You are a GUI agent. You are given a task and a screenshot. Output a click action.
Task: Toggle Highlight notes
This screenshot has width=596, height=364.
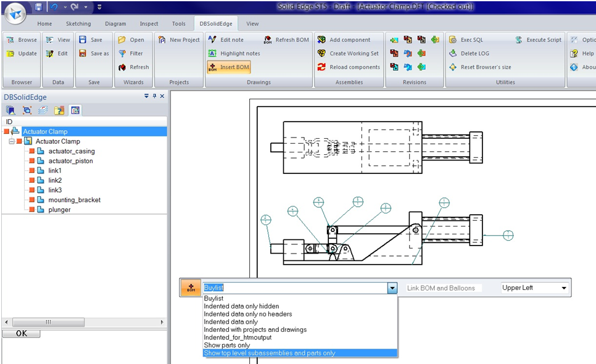click(x=234, y=54)
